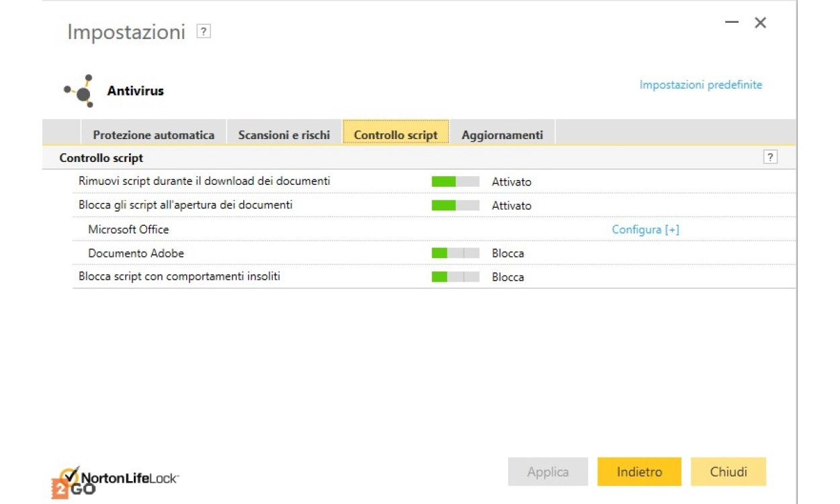The height and width of the screenshot is (504, 840).
Task: Change the Documento Adobe Blocca slider
Action: [455, 253]
